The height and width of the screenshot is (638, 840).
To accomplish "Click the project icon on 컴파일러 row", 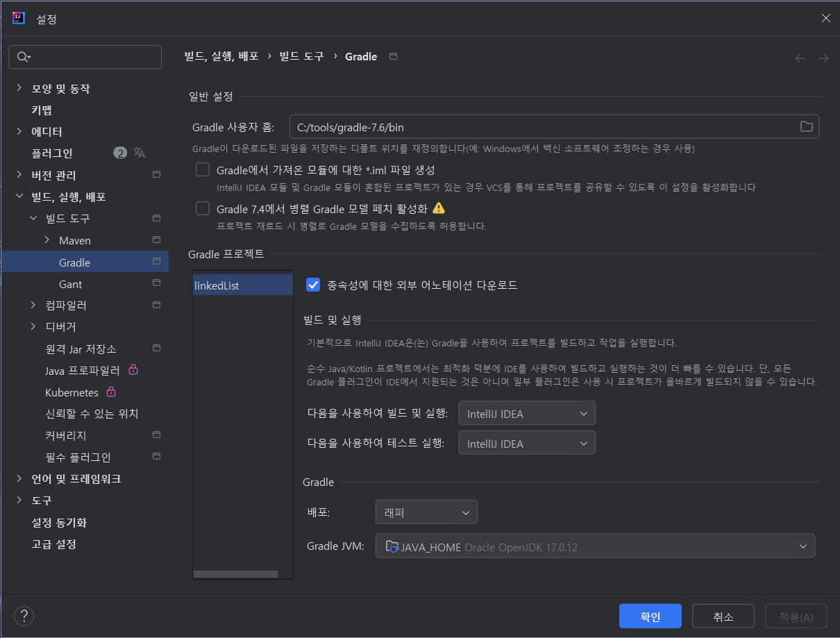I will point(156,305).
